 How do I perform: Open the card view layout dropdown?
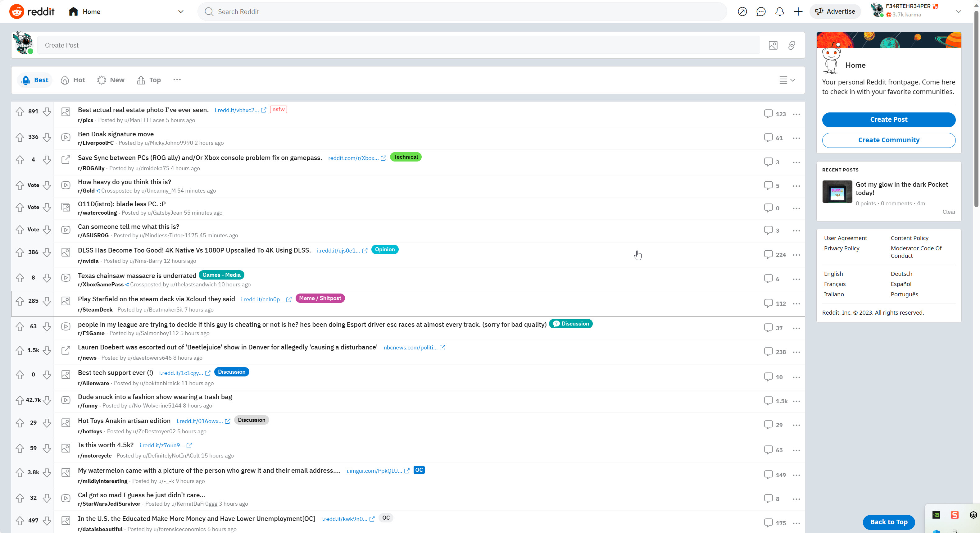point(787,80)
